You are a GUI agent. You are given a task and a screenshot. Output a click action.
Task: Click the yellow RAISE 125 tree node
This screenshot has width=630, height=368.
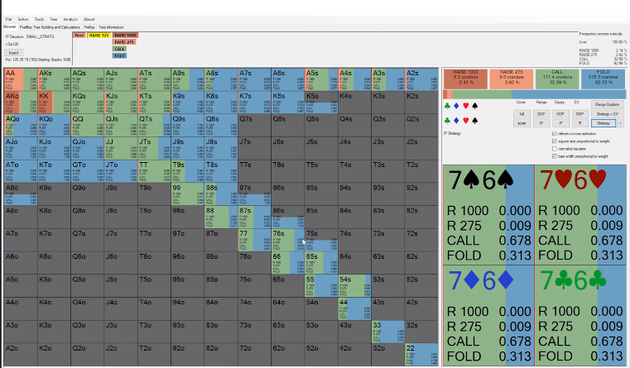99,35
